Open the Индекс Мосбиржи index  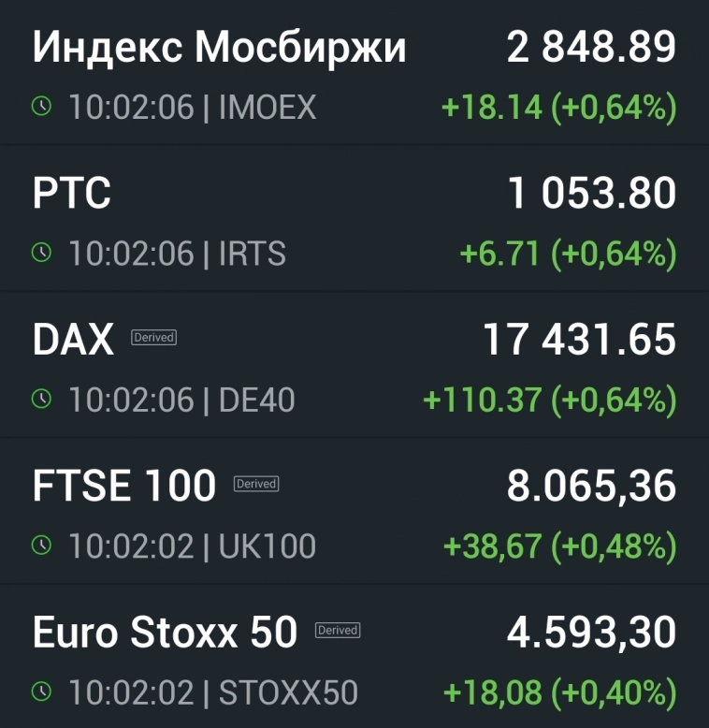point(219,47)
